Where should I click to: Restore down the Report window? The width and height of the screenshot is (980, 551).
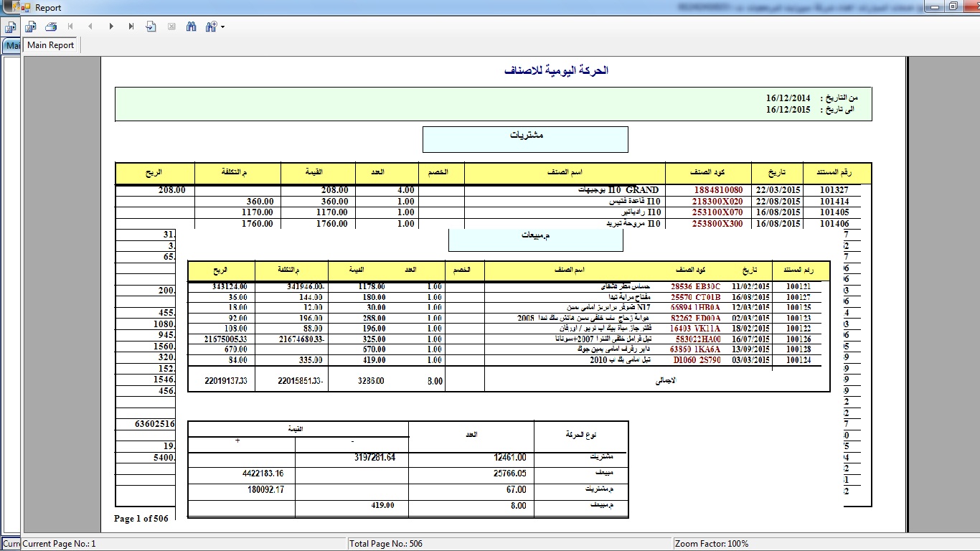click(953, 6)
